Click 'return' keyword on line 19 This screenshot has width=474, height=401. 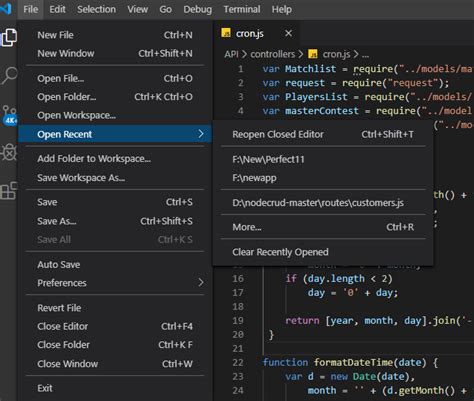(x=302, y=320)
